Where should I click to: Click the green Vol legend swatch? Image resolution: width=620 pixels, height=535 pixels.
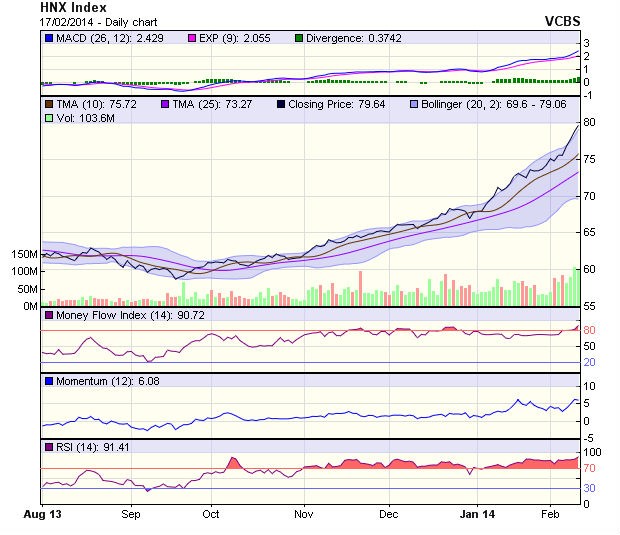coord(48,118)
